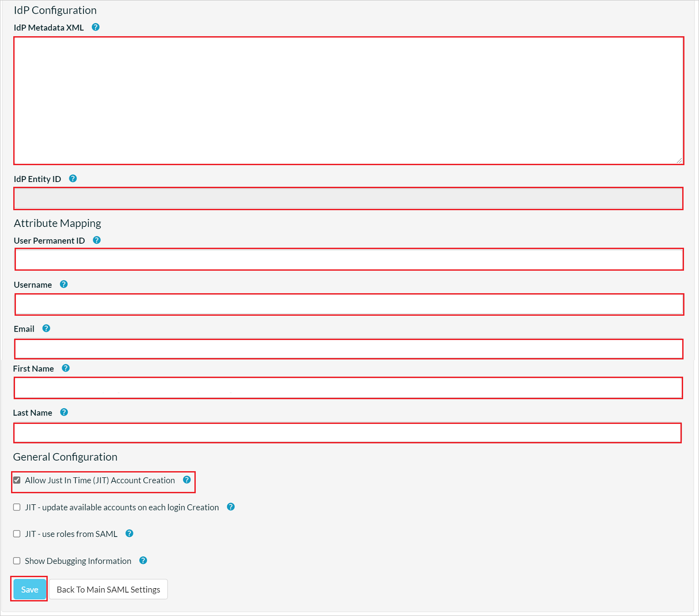Show help for JIT update available accounts
Image resolution: width=699 pixels, height=616 pixels.
click(x=231, y=506)
